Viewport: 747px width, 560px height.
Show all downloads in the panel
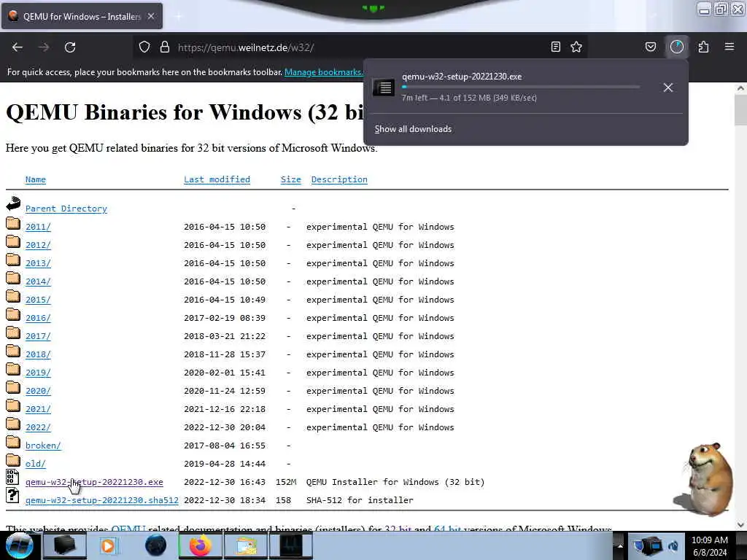click(x=413, y=129)
